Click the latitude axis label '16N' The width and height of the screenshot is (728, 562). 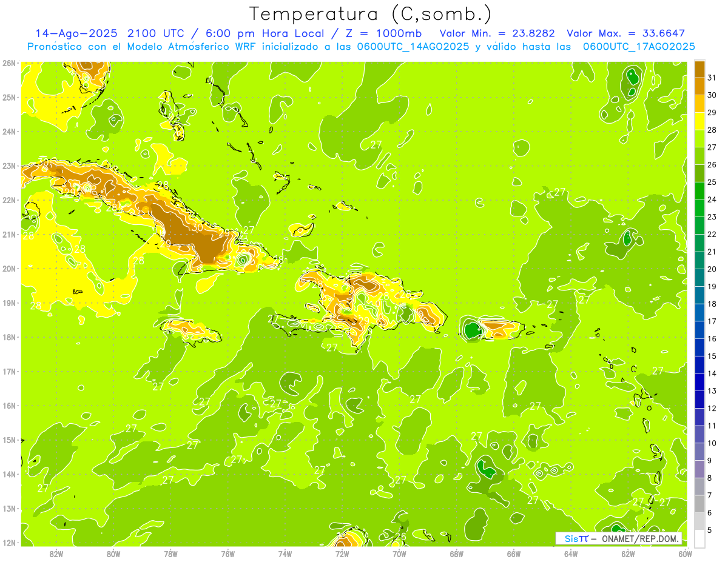(9, 406)
